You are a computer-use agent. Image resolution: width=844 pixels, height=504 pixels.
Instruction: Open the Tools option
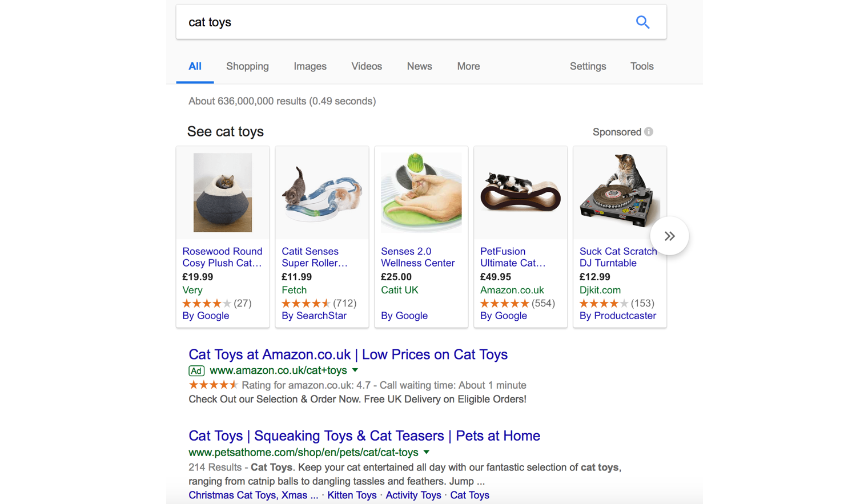click(642, 66)
